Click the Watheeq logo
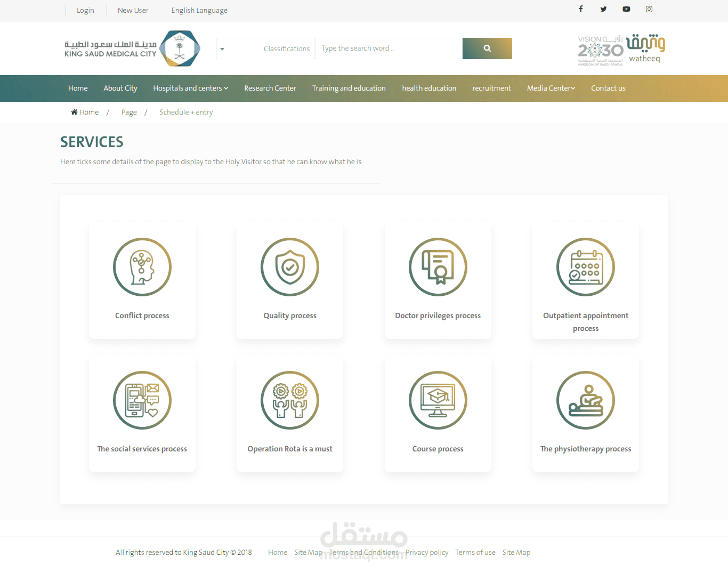This screenshot has width=728, height=574. (645, 48)
